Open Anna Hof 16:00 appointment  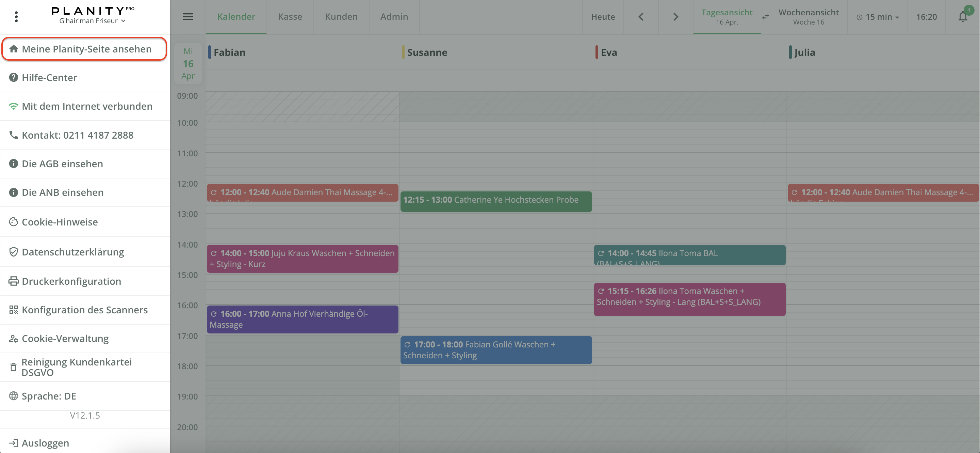pos(302,319)
